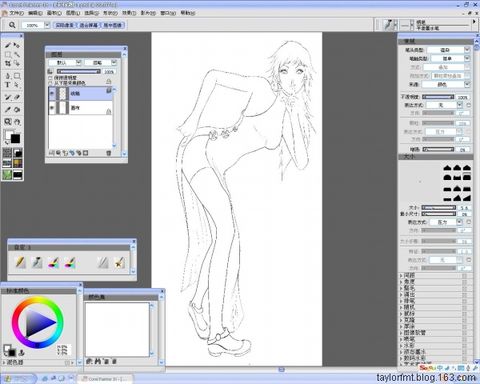
Task: Click the clone color stamp icon
Action: tap(21, 352)
